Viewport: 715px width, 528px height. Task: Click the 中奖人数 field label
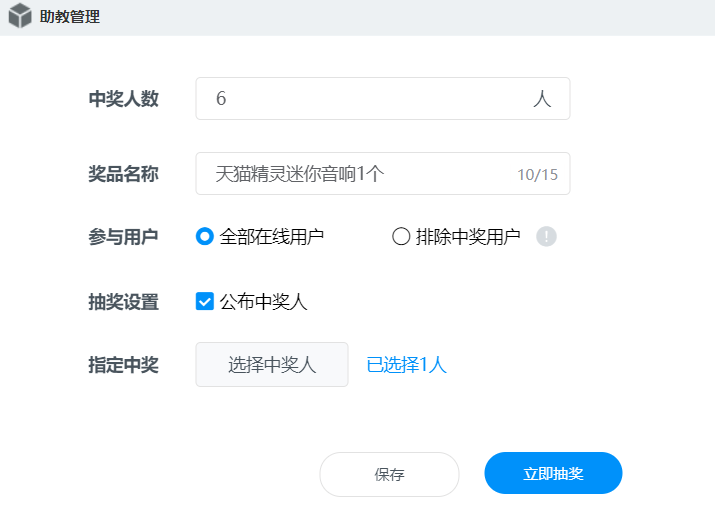(x=124, y=99)
